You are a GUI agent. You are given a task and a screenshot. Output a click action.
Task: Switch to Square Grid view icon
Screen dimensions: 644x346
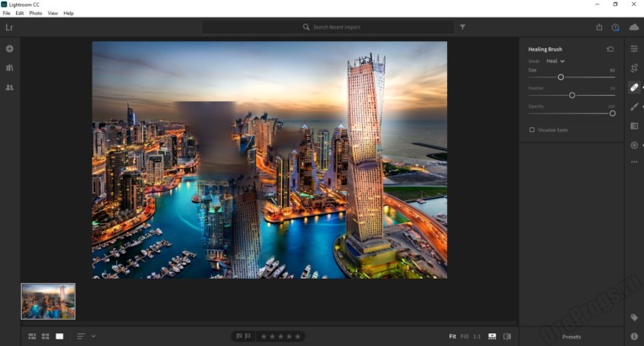coord(45,336)
